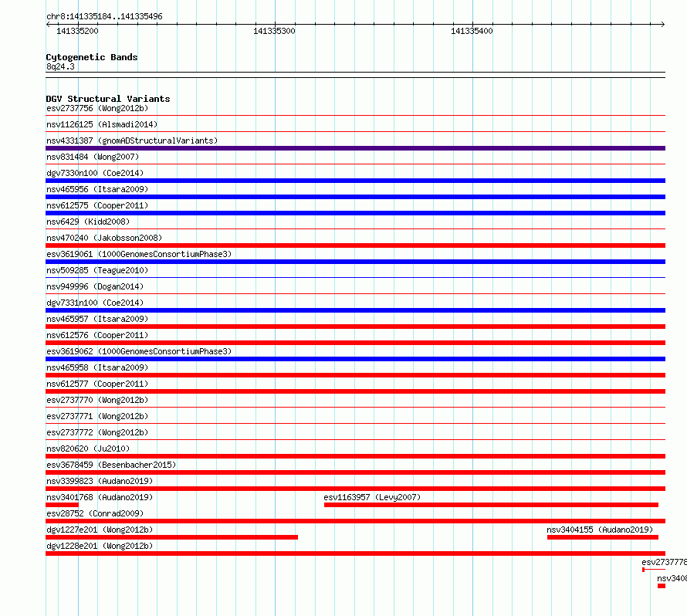Click the 141335400 ruler position label
The width and height of the screenshot is (687, 616).
point(472,31)
